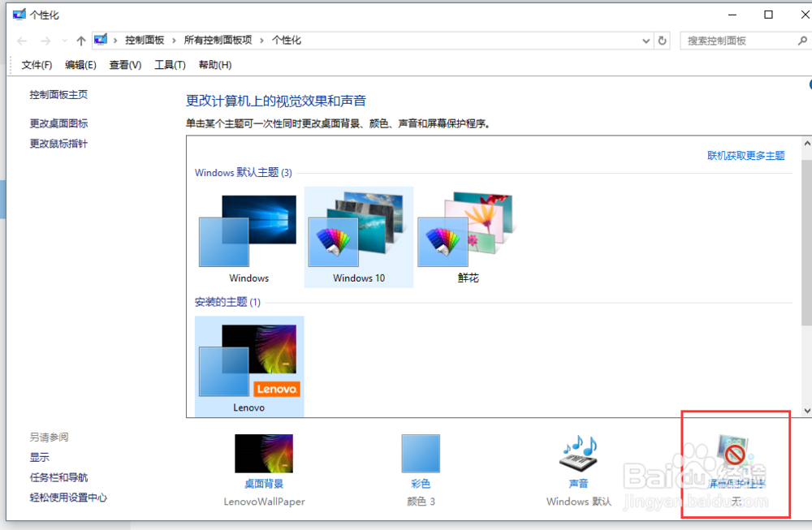Open the 工具(T) menu

point(170,65)
